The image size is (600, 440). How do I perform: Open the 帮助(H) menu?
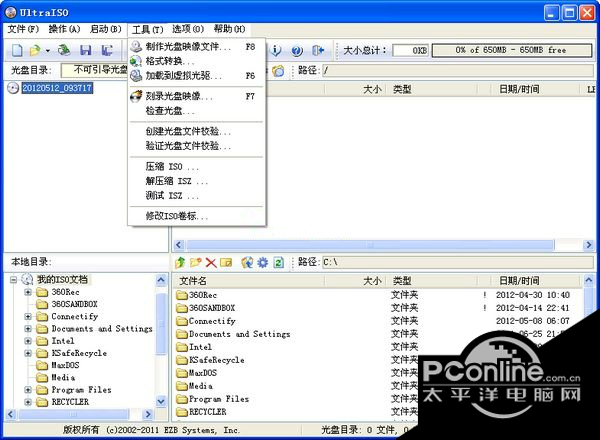click(229, 29)
